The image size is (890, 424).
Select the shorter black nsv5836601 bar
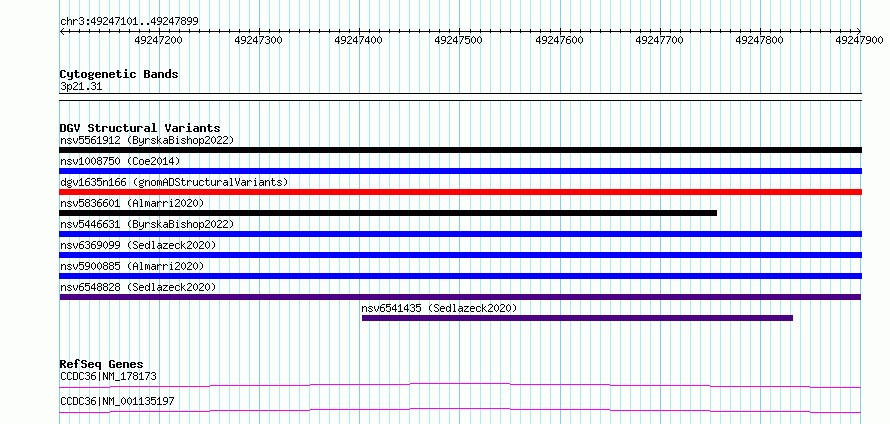[388, 213]
